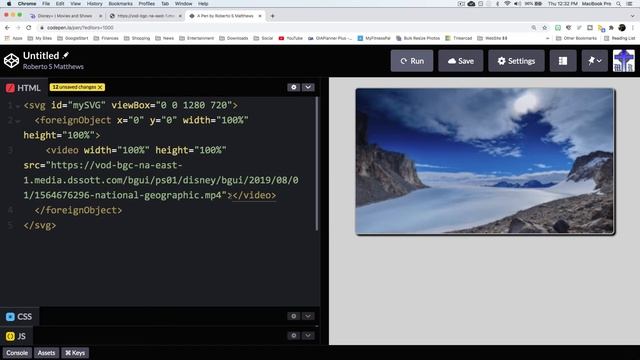Viewport: 640px width, 360px height.
Task: Open the volume control menu
Action: [518, 4]
